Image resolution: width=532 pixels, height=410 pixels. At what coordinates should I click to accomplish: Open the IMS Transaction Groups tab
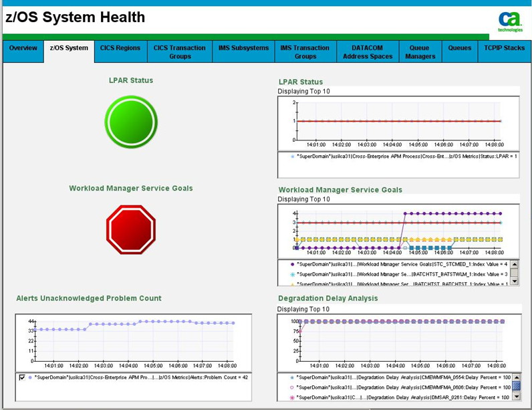point(305,52)
